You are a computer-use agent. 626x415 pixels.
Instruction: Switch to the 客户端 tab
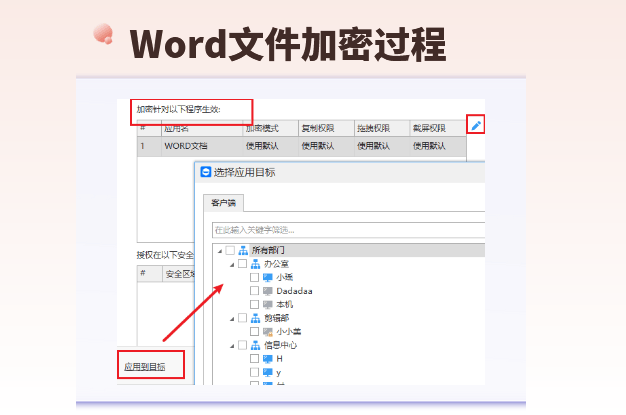tap(224, 203)
